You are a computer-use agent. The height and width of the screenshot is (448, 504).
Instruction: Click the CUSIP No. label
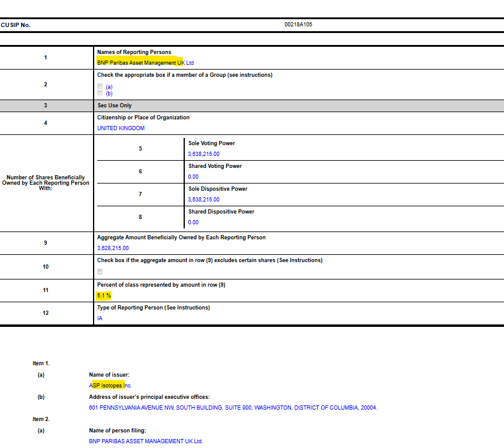pyautogui.click(x=16, y=25)
